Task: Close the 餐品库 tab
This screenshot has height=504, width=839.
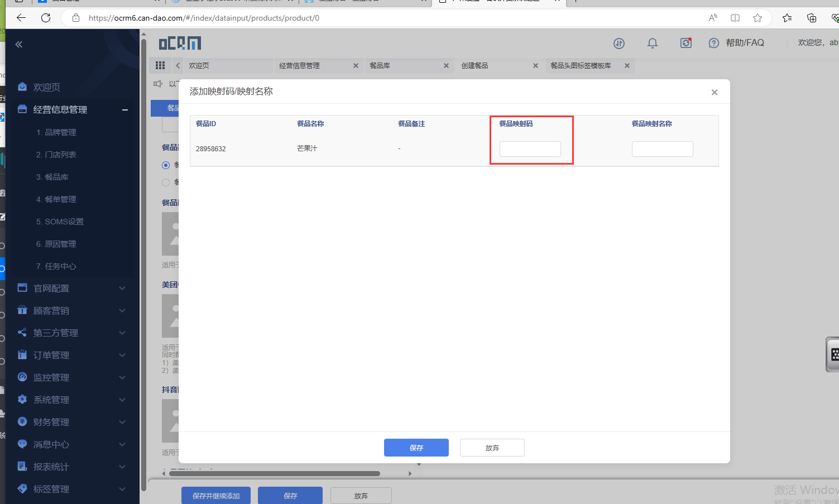Action: [446, 66]
